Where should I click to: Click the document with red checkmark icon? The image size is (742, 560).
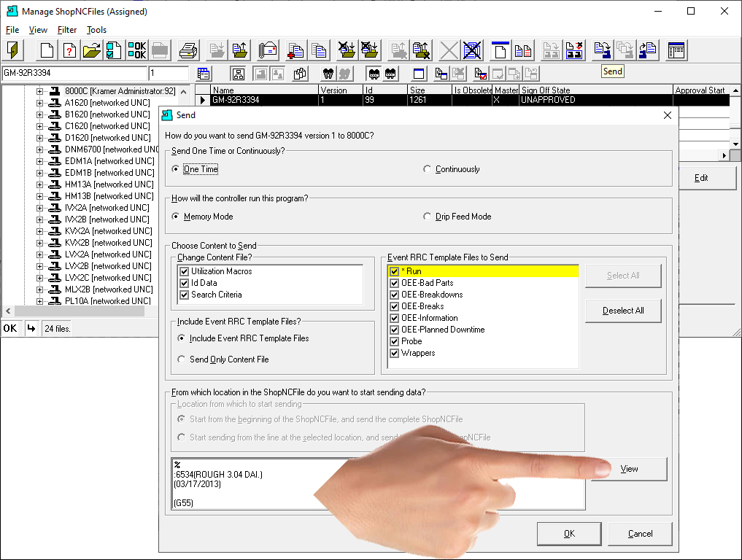(481, 74)
